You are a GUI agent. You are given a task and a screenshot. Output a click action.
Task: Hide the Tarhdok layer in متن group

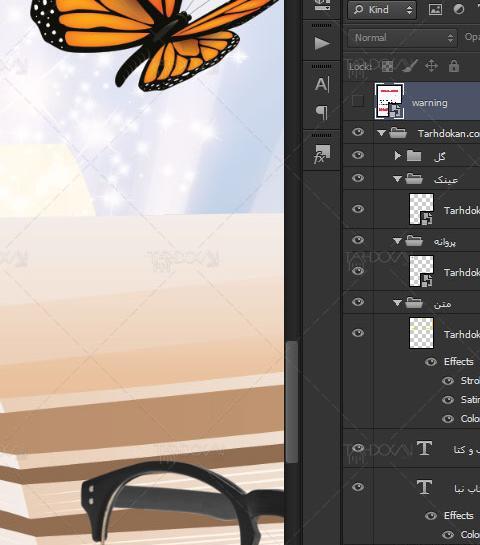(x=358, y=333)
